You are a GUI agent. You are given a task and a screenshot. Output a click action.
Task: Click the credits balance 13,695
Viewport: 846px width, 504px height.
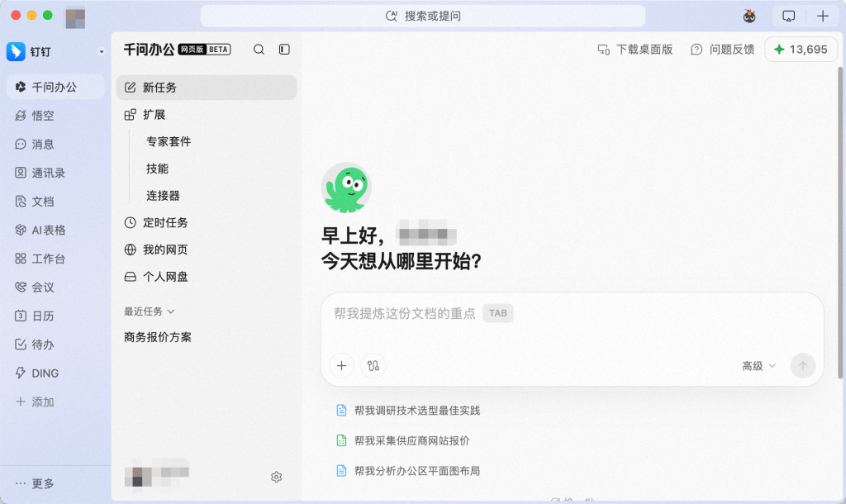tap(801, 50)
